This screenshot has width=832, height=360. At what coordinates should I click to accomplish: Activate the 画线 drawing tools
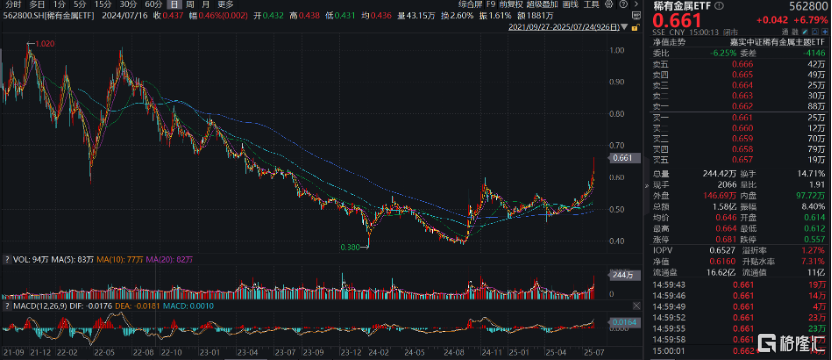pos(570,4)
